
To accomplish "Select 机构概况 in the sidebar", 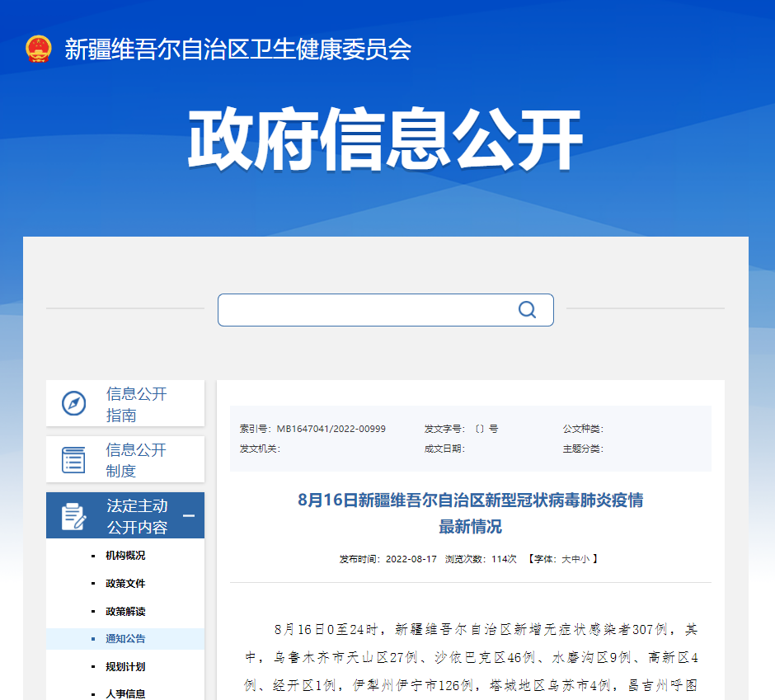I will point(125,556).
